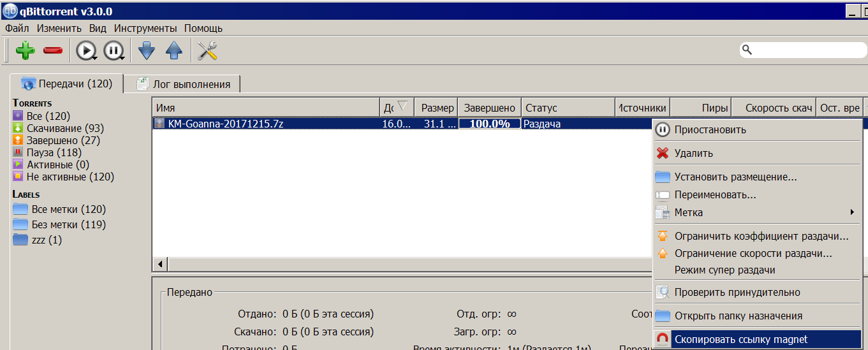Click the resume all play icon

tap(86, 50)
